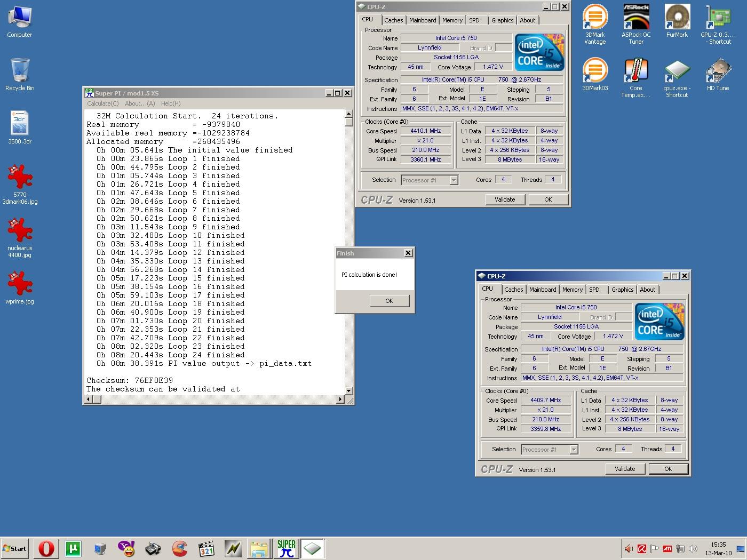Click OK in bottom CPU-Z window

point(668,469)
